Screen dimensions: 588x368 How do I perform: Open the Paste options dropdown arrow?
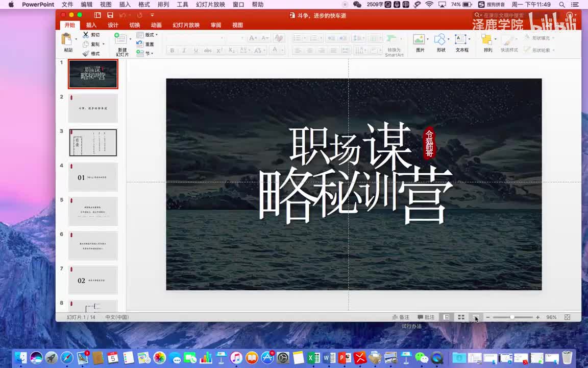(x=76, y=39)
